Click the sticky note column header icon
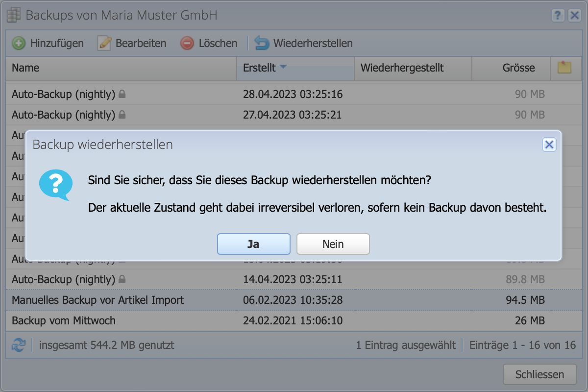588x392 pixels. pyautogui.click(x=565, y=68)
